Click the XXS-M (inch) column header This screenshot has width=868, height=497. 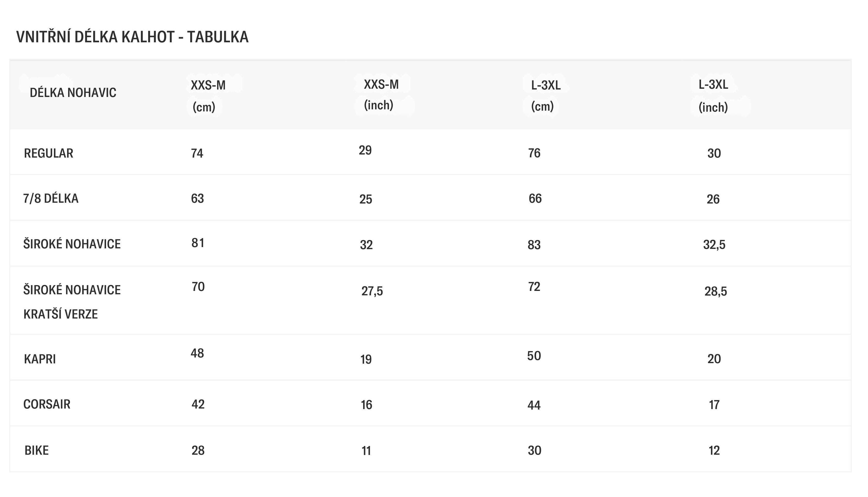(x=381, y=95)
